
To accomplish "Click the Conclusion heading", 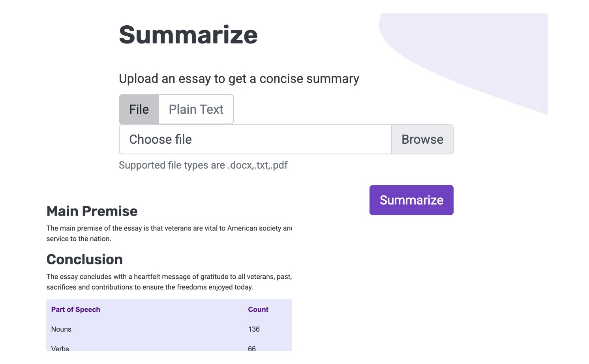I will (84, 259).
